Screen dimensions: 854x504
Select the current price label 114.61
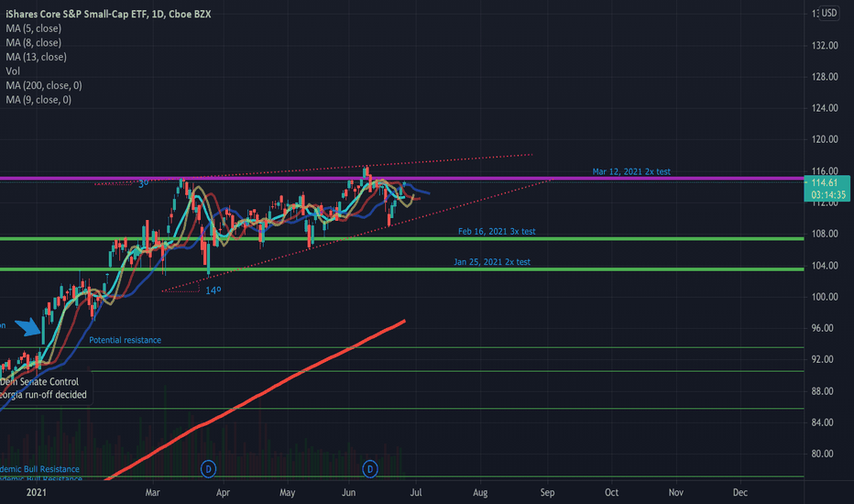(827, 188)
